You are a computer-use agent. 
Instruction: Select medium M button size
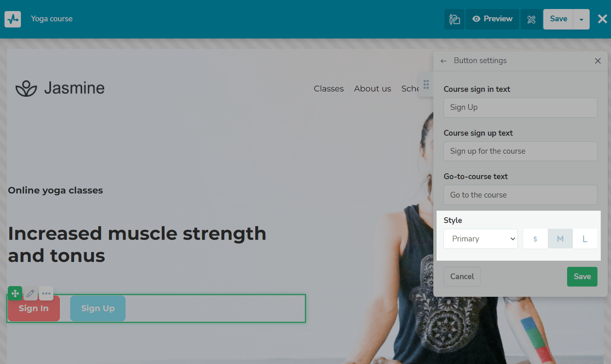pyautogui.click(x=560, y=239)
